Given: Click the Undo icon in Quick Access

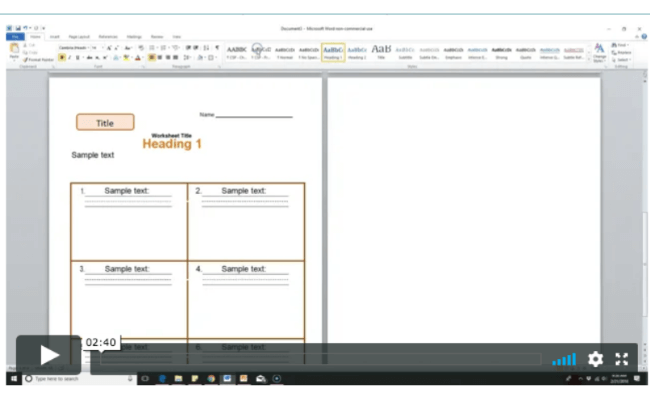Looking at the screenshot, I should [x=25, y=28].
